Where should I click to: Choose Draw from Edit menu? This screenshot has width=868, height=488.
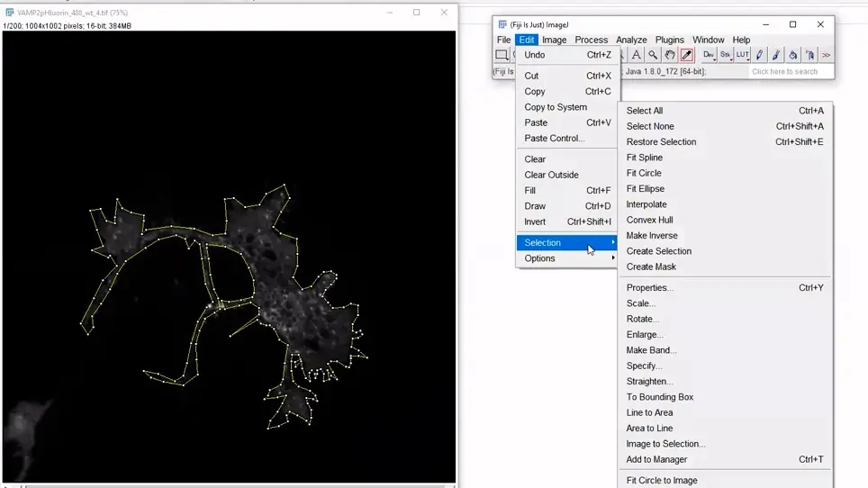[567, 206]
